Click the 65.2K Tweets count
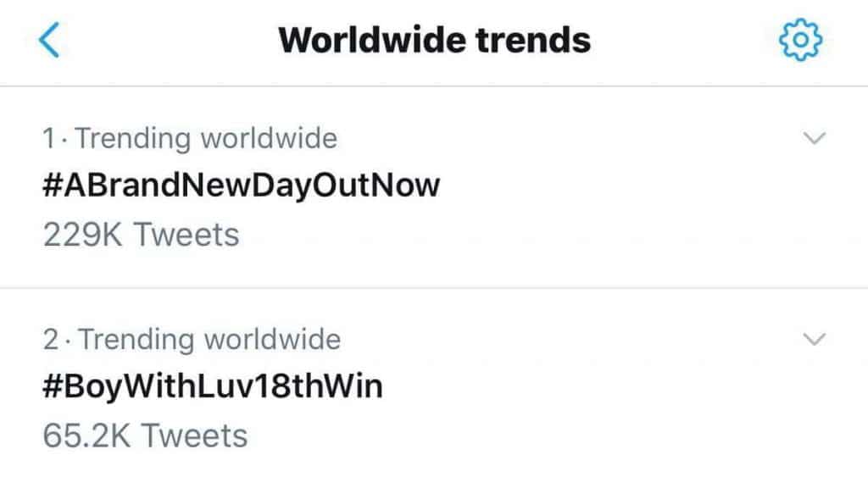The height and width of the screenshot is (477, 868). pos(145,435)
